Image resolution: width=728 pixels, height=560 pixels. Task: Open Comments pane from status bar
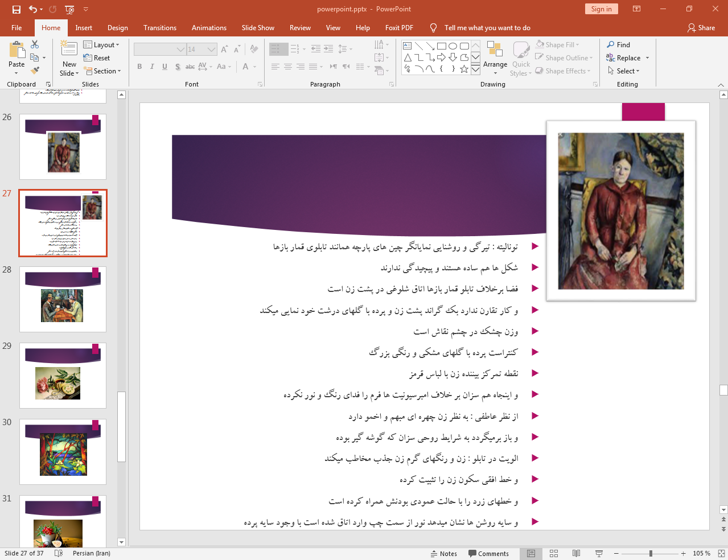coord(488,553)
